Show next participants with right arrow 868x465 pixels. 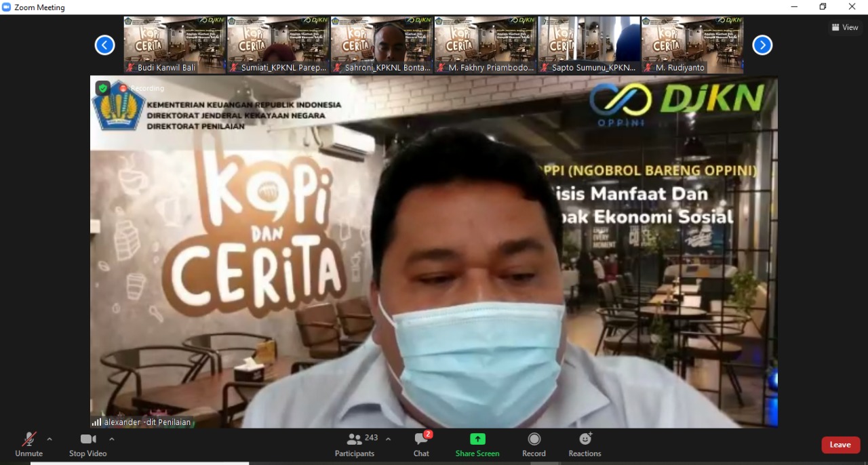[x=762, y=45]
